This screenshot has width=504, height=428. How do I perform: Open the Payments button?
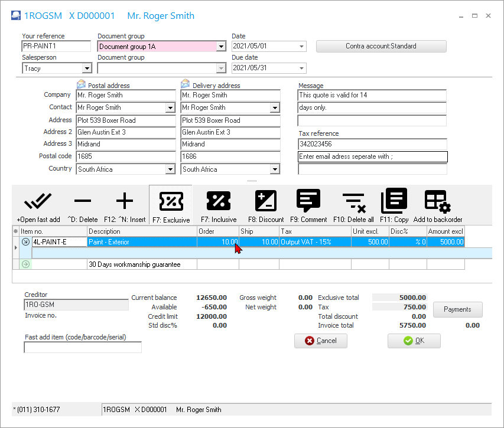(x=457, y=309)
